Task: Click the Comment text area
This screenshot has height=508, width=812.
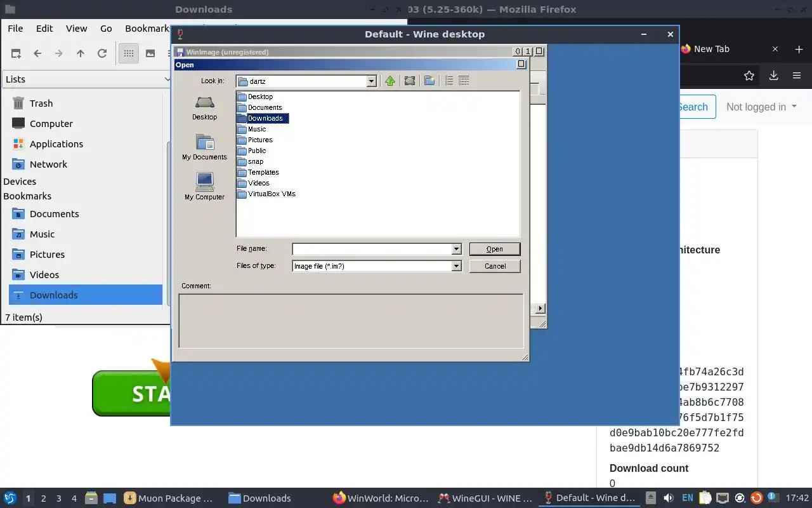Action: coord(351,321)
